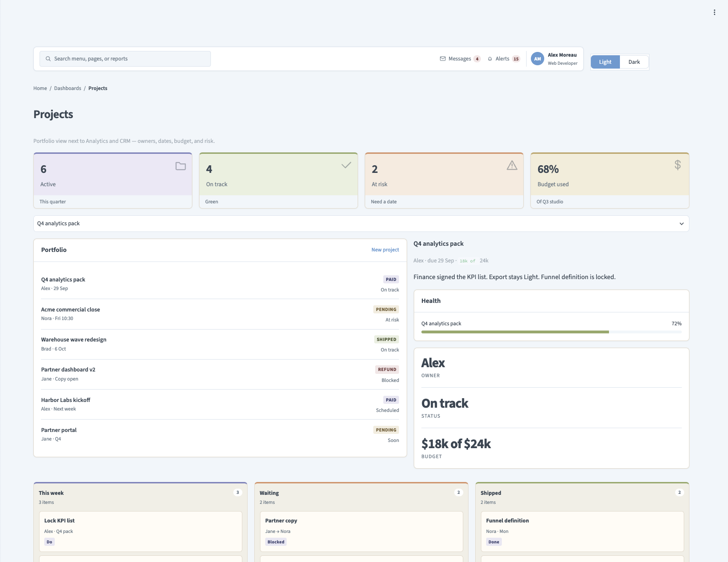Click the Waiting column header
Screen dimensions: 728x562
[x=269, y=493]
